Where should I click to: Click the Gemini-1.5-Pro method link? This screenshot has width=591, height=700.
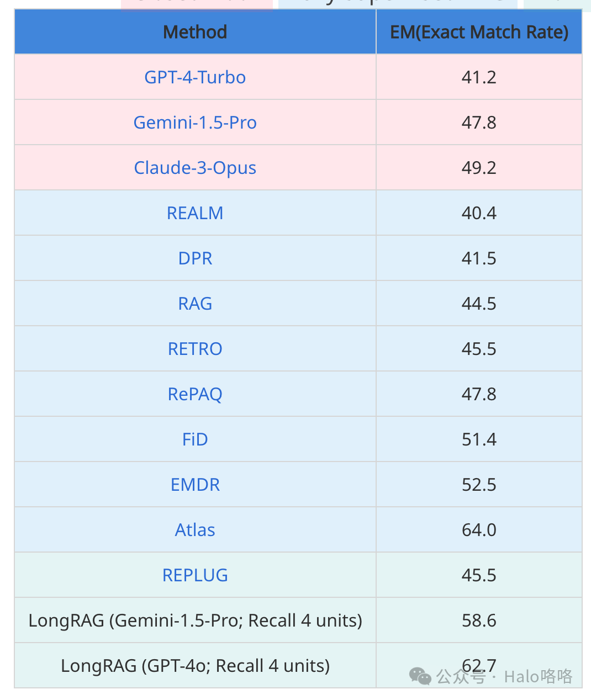195,123
